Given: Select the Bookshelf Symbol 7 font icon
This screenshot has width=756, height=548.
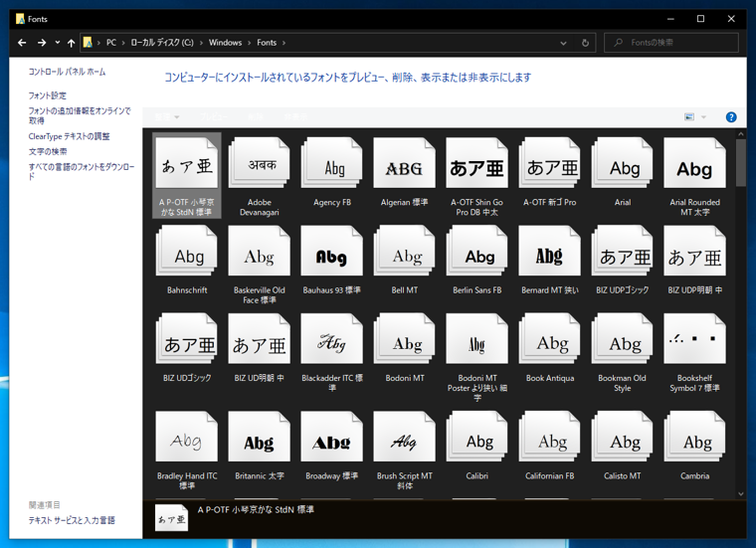Looking at the screenshot, I should pyautogui.click(x=694, y=338).
